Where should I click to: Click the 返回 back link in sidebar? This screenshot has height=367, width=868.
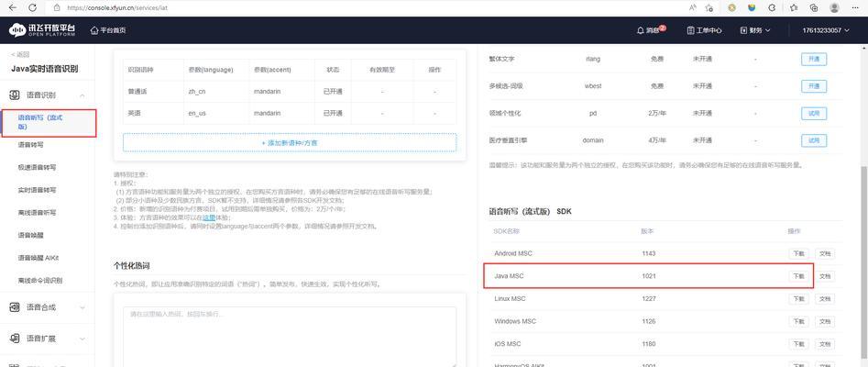20,54
